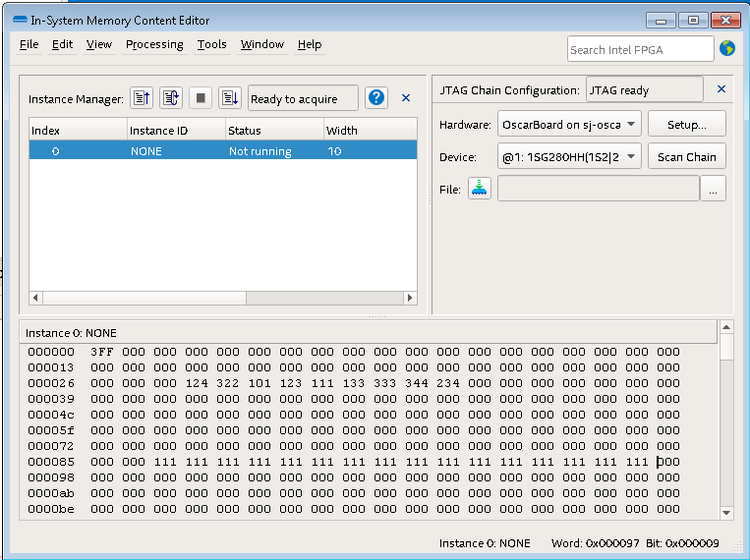Click the Continuously Read Data icon
The image size is (750, 560).
[x=171, y=98]
